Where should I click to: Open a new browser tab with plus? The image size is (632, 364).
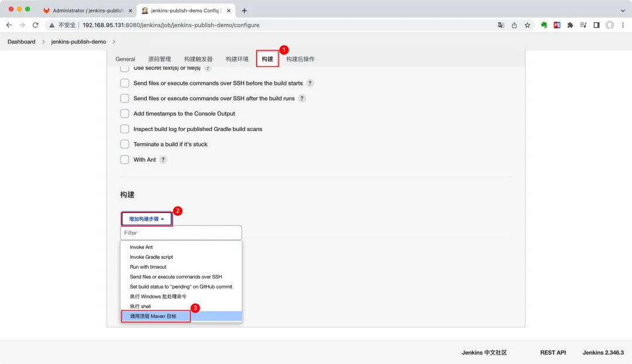[244, 11]
